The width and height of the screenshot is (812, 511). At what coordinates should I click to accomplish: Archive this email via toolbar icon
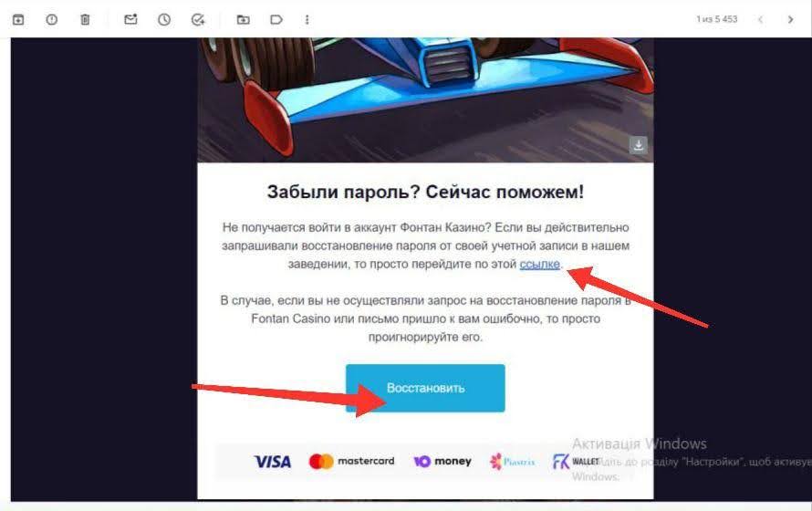18,20
